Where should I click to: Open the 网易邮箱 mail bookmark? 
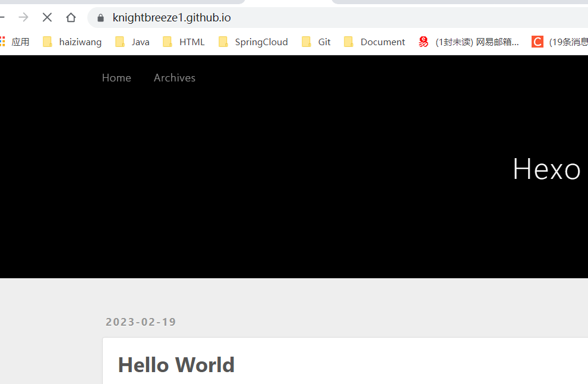pyautogui.click(x=469, y=42)
